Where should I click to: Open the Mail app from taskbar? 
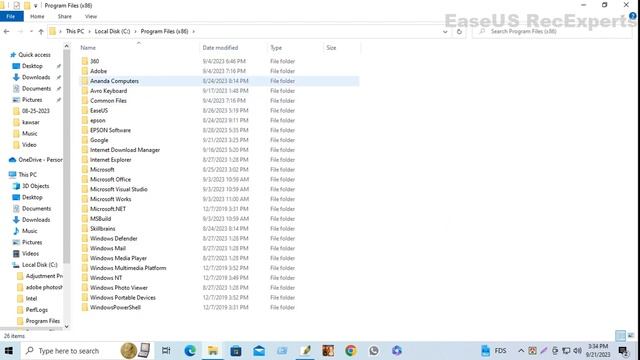tap(259, 351)
